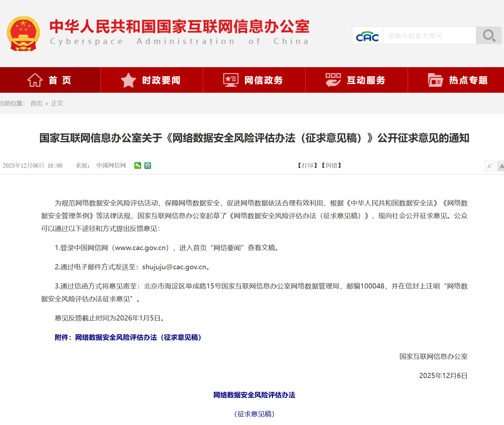Open 热点专题 navigation item

click(458, 80)
